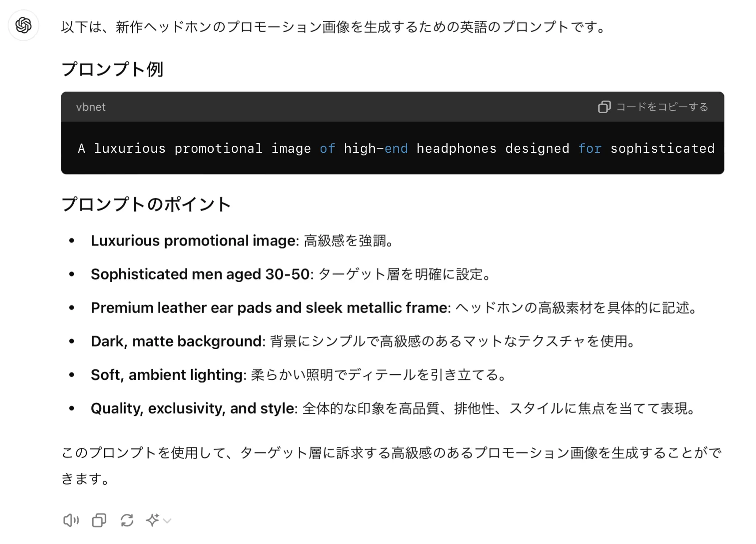
Task: Click the heading プロンプト例
Action: tap(112, 69)
